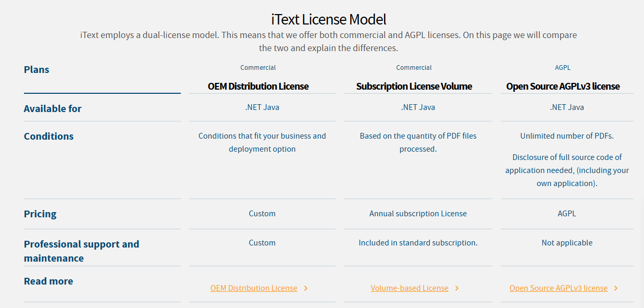Click 'Conditions that fit your business' text
This screenshot has width=644, height=308.
coord(262,142)
